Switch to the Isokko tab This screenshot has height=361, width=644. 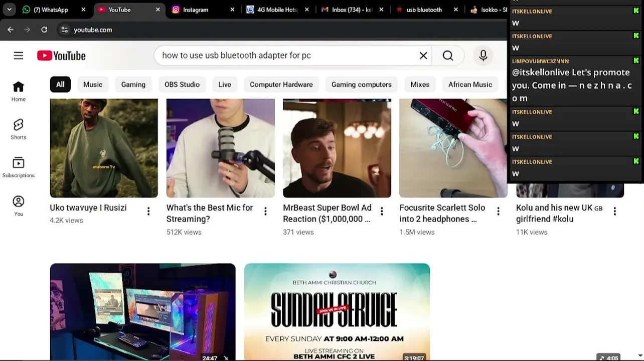pyautogui.click(x=488, y=10)
